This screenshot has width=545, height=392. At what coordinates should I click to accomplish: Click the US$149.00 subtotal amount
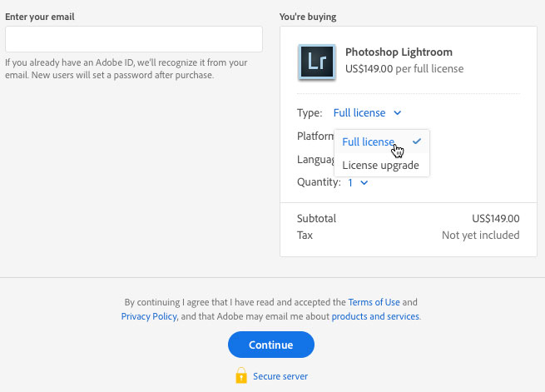click(x=495, y=219)
